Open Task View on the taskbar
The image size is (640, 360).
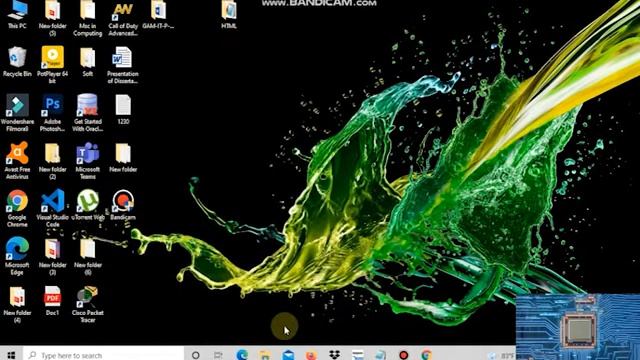click(218, 355)
